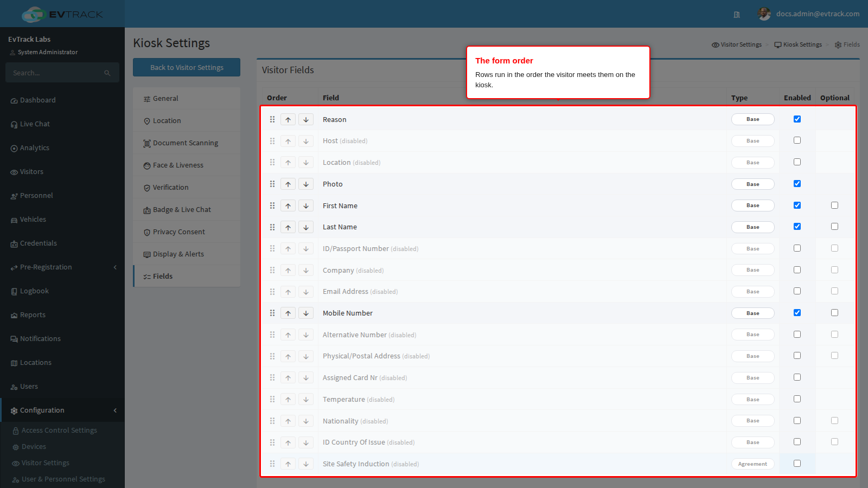
Task: Click Back to Visitor Settings button
Action: (x=187, y=67)
